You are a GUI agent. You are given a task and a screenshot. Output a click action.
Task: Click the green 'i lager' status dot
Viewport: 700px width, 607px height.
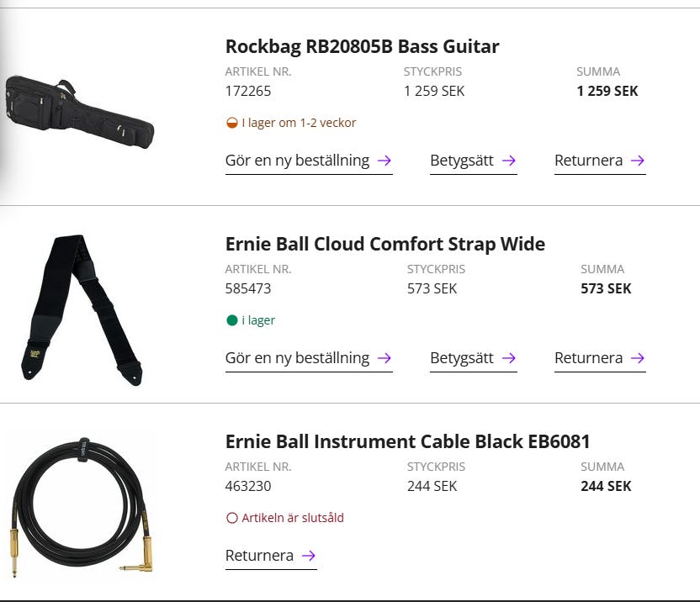(232, 320)
